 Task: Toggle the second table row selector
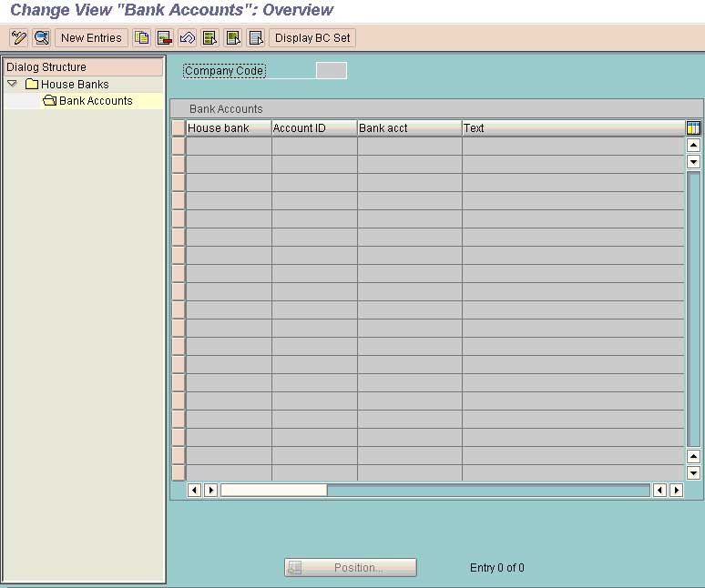[179, 164]
